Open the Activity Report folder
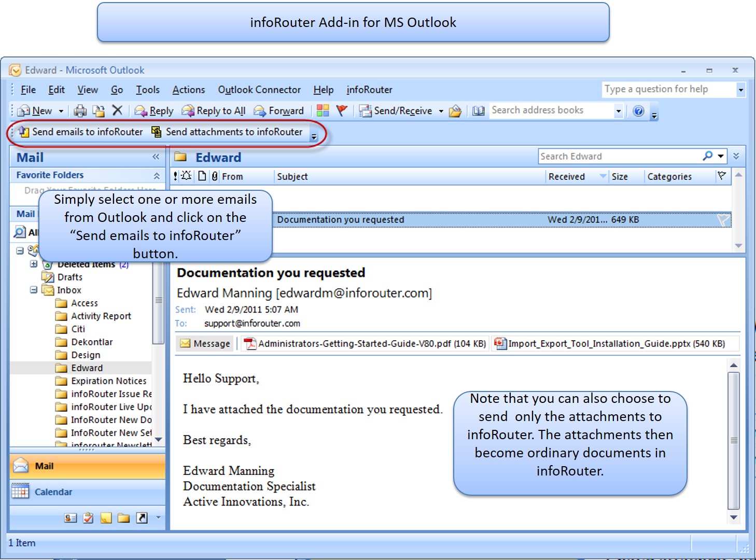Screen dimensions: 756x560 101,316
